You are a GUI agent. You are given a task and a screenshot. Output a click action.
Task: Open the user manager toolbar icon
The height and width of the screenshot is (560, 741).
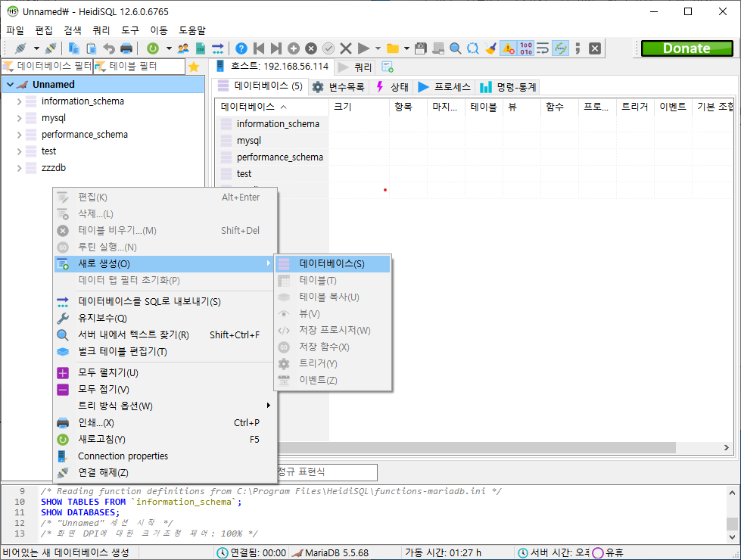183,48
